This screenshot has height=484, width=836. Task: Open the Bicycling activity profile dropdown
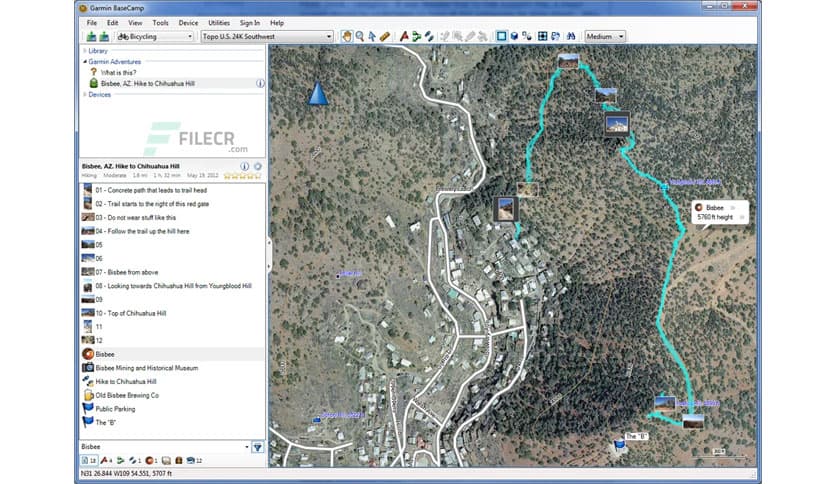tap(155, 37)
